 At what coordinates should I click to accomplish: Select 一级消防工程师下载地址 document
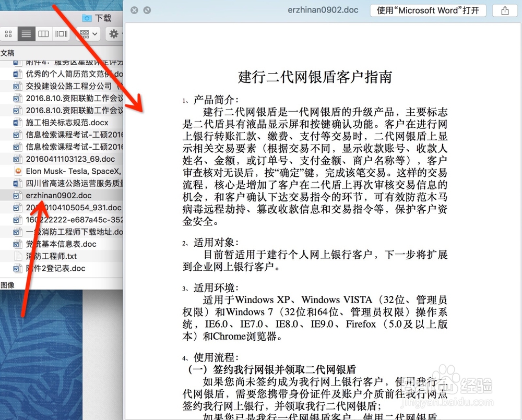click(62, 232)
